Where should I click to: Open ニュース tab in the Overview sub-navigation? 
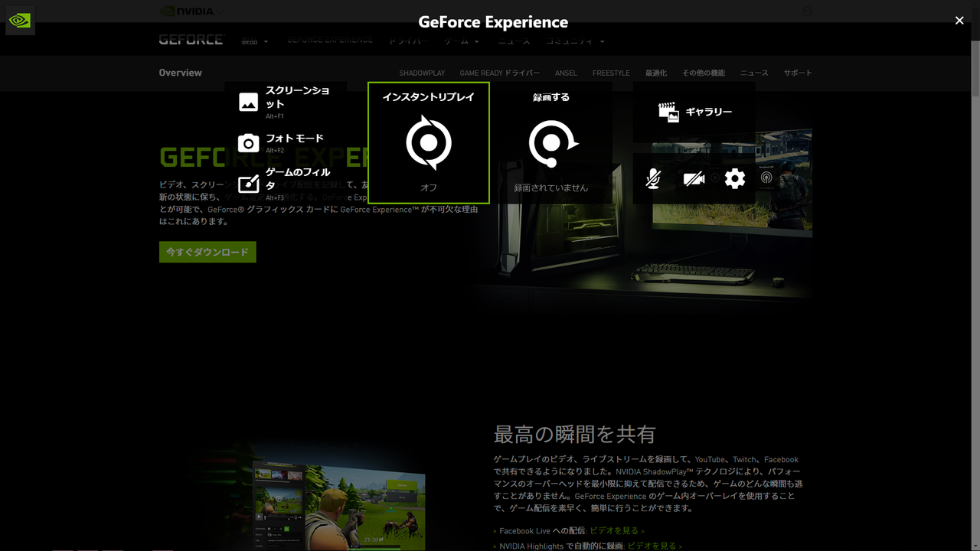click(754, 73)
